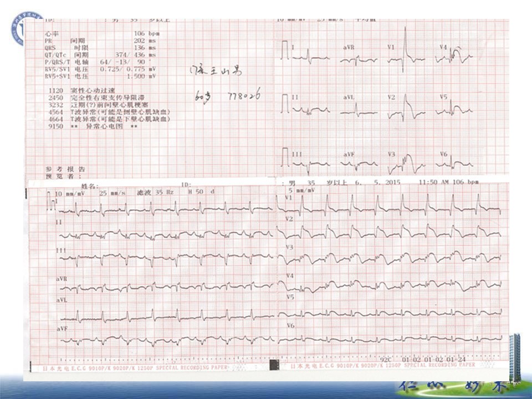Screen dimensions: 532x399
Task: Click the V2 label in the averaged beats
Action: 391,98
